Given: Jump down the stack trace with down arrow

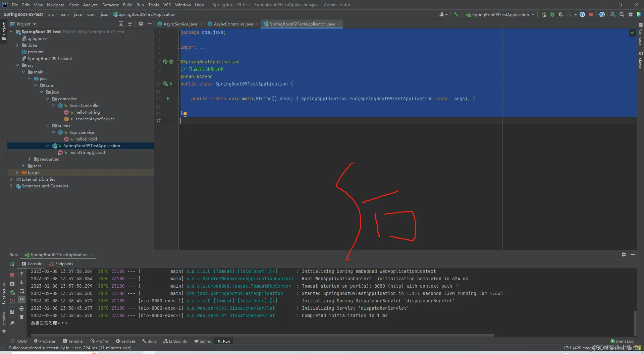Looking at the screenshot, I should tap(22, 282).
